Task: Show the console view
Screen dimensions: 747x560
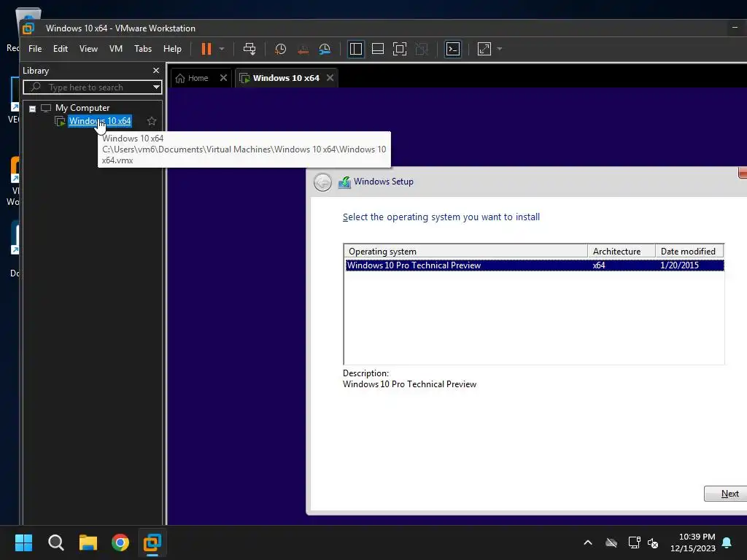Action: tap(452, 49)
